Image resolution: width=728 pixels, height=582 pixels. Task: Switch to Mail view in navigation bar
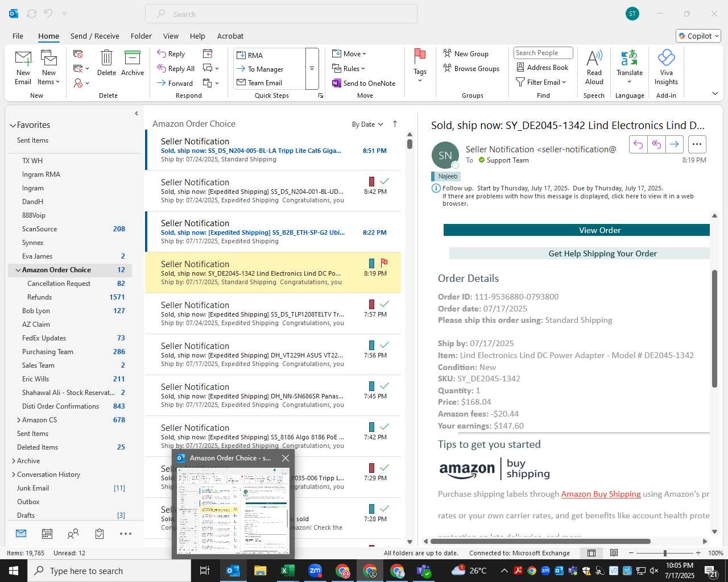[x=21, y=534]
